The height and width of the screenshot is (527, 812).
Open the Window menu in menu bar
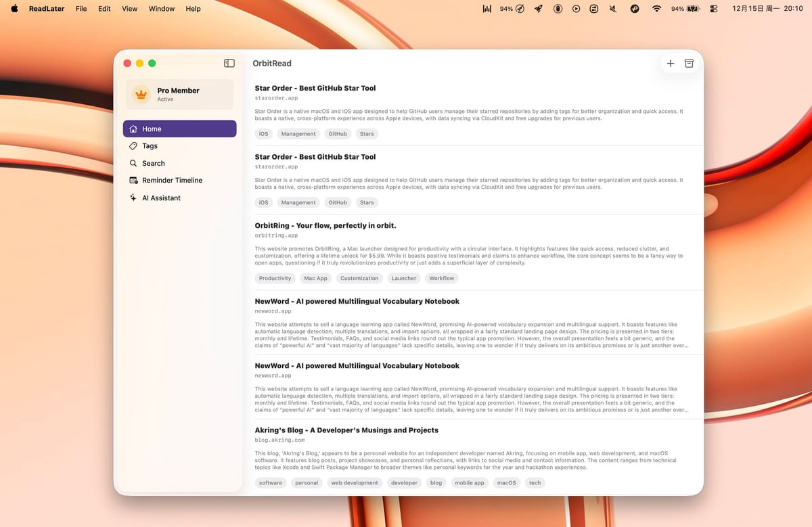pos(161,9)
